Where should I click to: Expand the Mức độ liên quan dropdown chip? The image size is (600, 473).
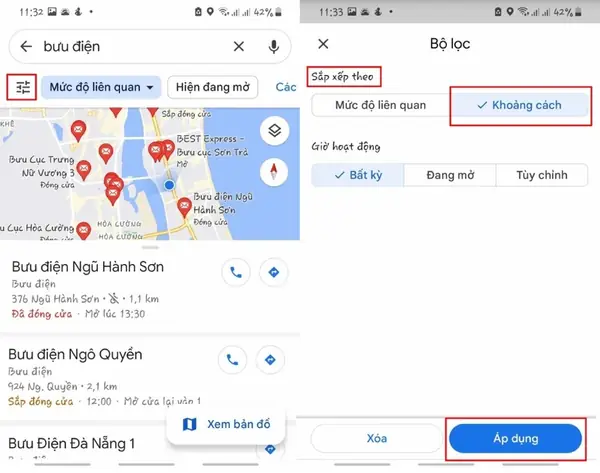tap(101, 87)
